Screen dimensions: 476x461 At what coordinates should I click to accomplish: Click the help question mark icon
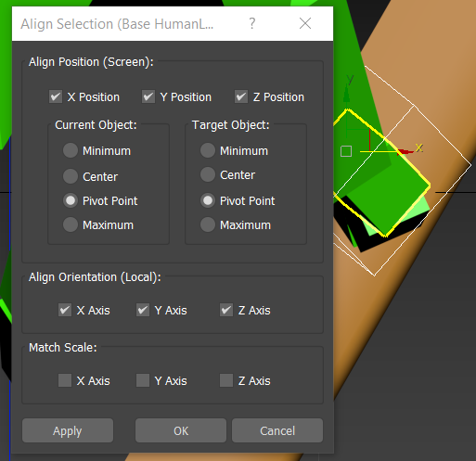tap(252, 23)
